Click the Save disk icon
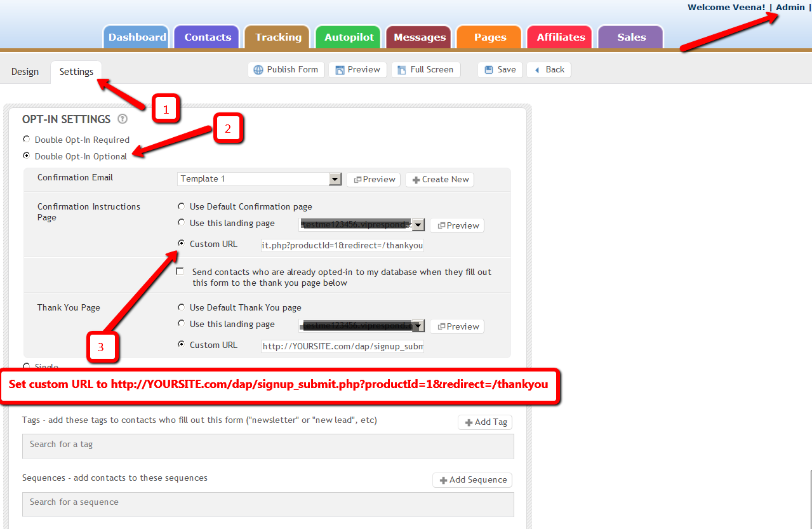 pyautogui.click(x=489, y=70)
